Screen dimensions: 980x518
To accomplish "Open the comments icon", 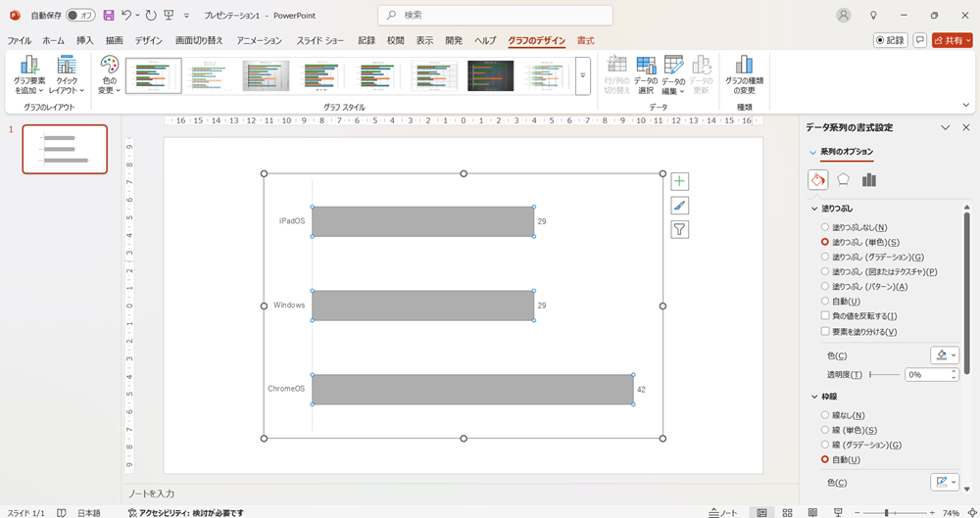I will click(x=920, y=40).
